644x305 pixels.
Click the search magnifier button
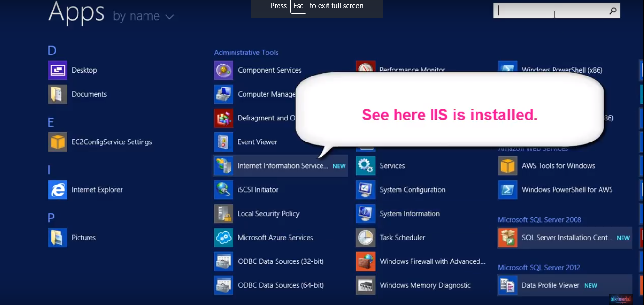(x=613, y=11)
